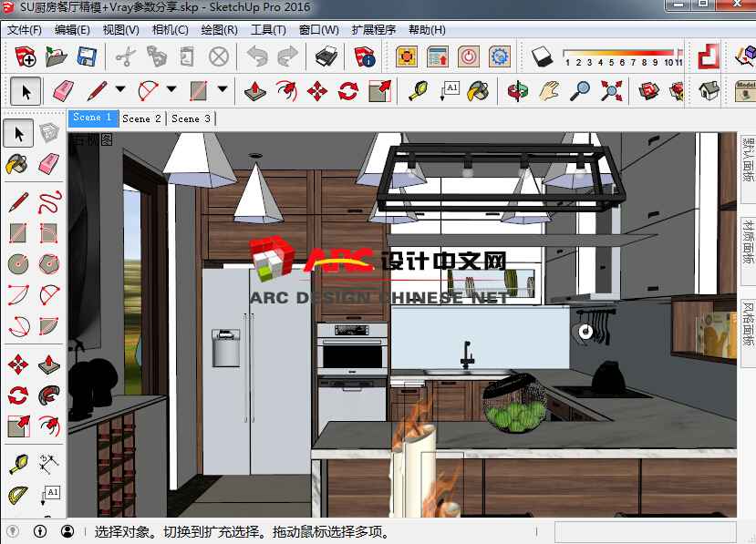Expand the Line tool dropdown arrow
Image resolution: width=756 pixels, height=544 pixels.
(120, 89)
